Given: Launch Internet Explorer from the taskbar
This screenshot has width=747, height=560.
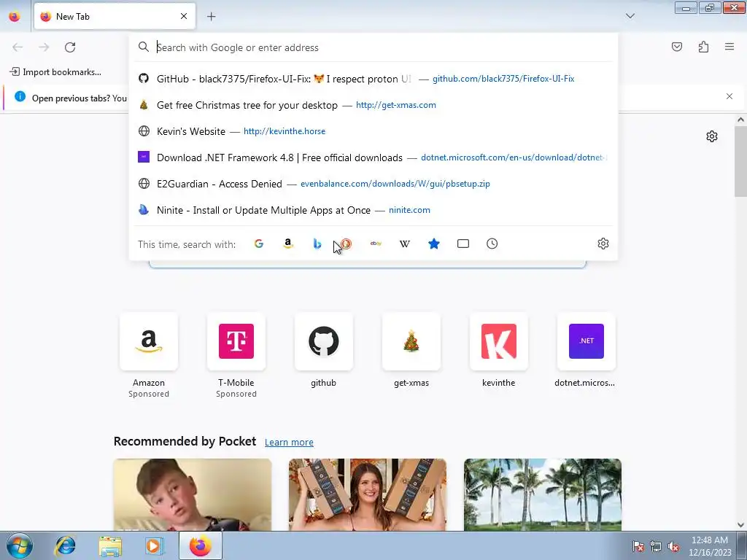Looking at the screenshot, I should (65, 545).
